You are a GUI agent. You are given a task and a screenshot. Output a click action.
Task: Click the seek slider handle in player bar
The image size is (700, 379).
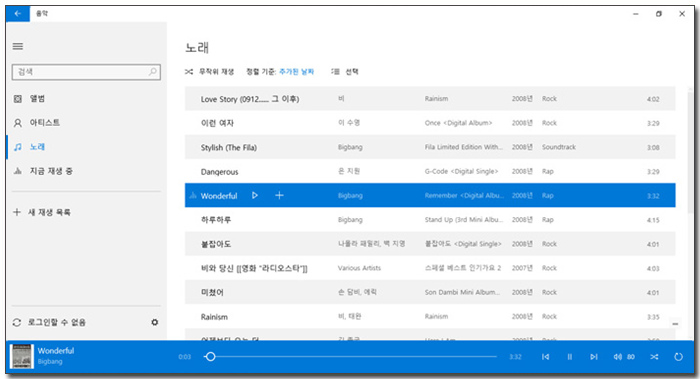(210, 357)
